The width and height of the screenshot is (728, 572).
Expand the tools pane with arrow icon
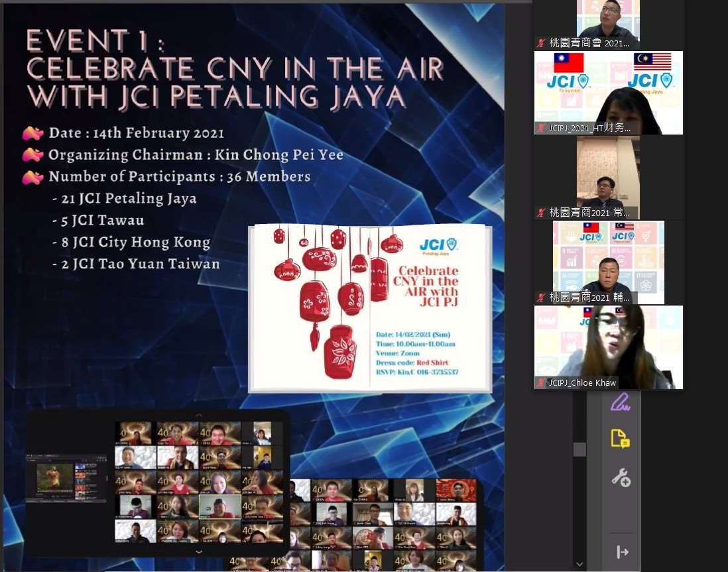[x=623, y=552]
